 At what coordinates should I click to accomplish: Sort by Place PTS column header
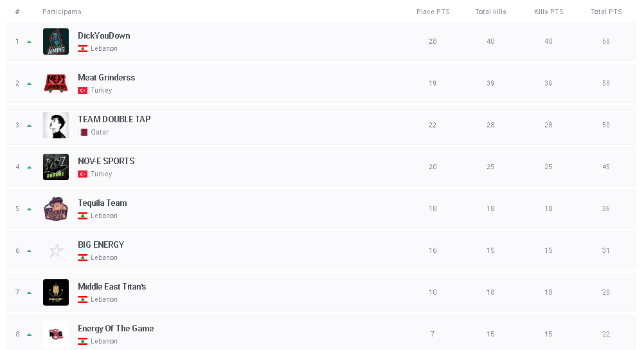point(433,12)
